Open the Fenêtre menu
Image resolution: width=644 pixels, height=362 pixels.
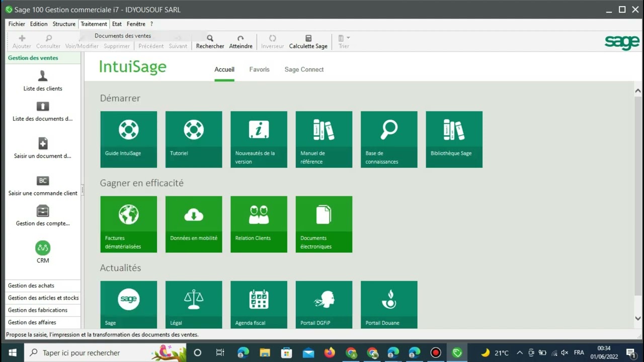coord(136,24)
